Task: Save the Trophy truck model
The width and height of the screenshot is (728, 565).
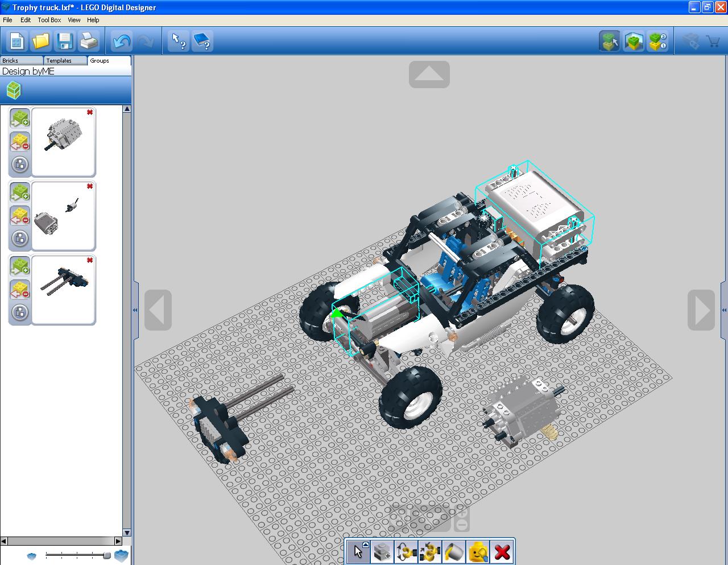Action: pos(64,41)
